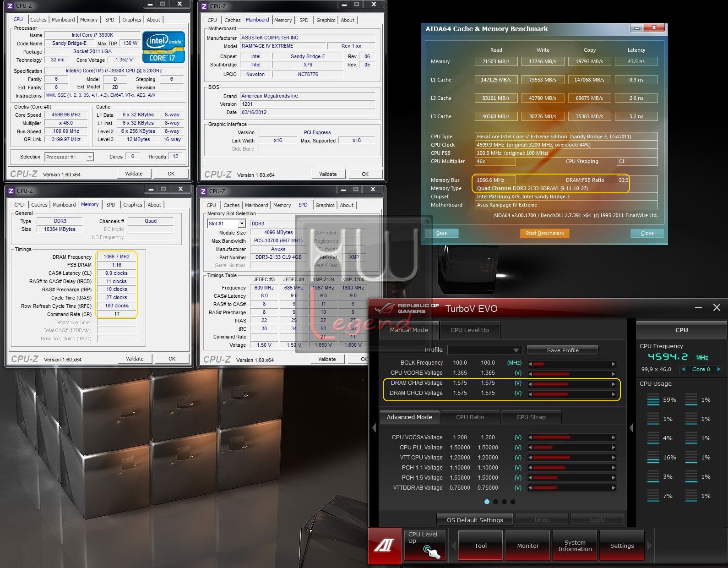
Task: Select the Manual Mode tab in TurboV
Action: coord(408,330)
